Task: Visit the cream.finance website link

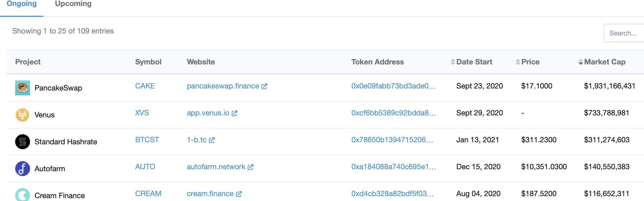Action: pyautogui.click(x=210, y=194)
